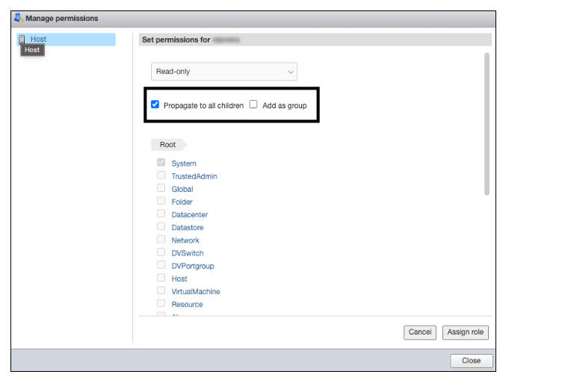Screen dimensions: 565x392
Task: Select Host item in left tree
Action: pos(38,39)
